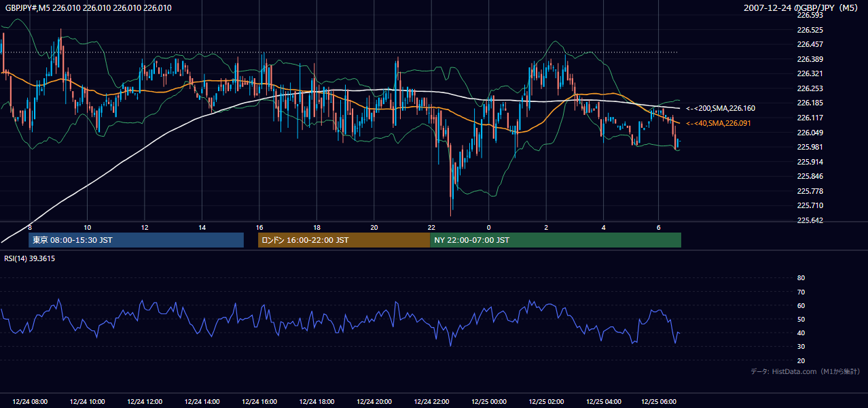Screen dimensions: 868x408
Task: Click hour label 4 under the price chart
Action: tap(603, 227)
